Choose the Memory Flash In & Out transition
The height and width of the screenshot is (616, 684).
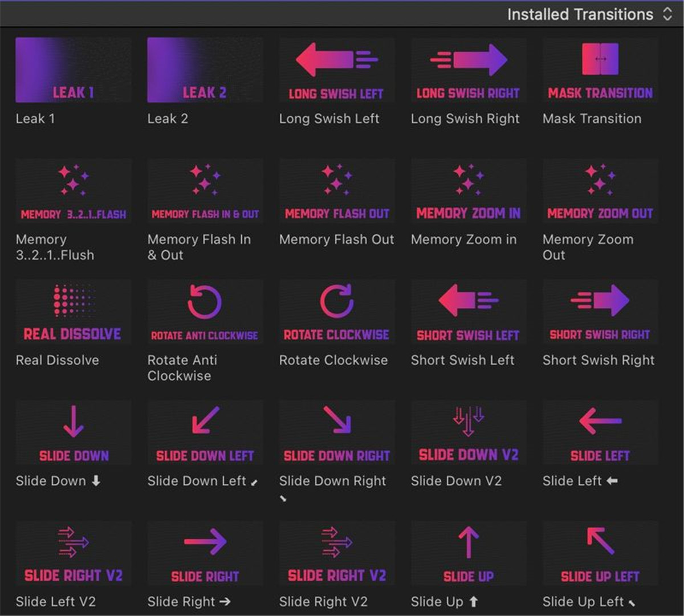click(205, 191)
